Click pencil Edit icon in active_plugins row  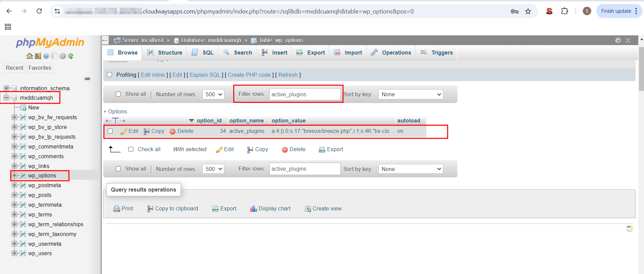point(124,131)
